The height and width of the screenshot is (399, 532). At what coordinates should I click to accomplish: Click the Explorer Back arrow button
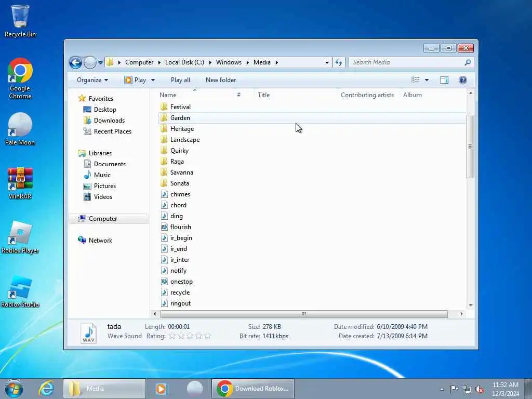pyautogui.click(x=76, y=62)
